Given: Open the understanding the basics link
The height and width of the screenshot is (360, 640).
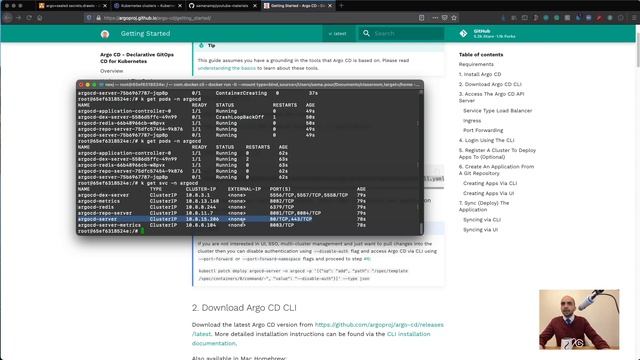Looking at the screenshot, I should point(227,68).
